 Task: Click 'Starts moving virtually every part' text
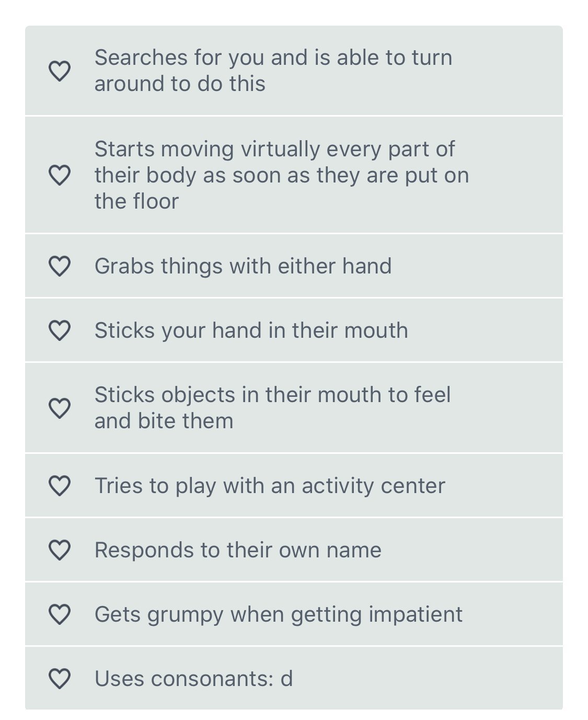(x=274, y=149)
